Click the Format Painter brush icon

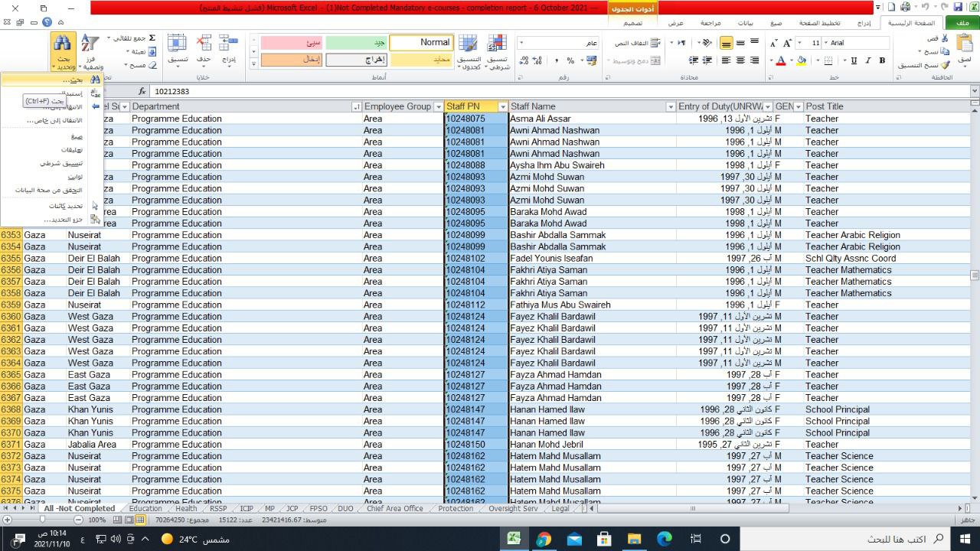(x=946, y=65)
